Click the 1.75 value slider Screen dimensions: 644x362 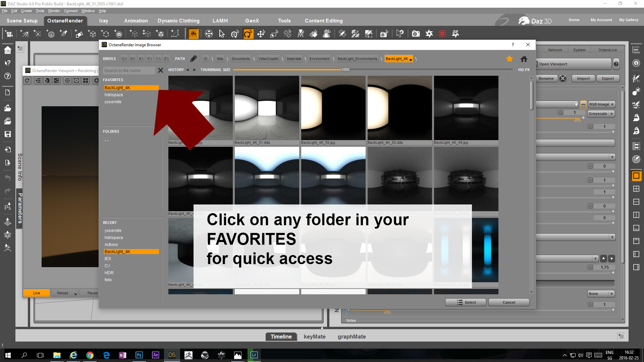(604, 267)
